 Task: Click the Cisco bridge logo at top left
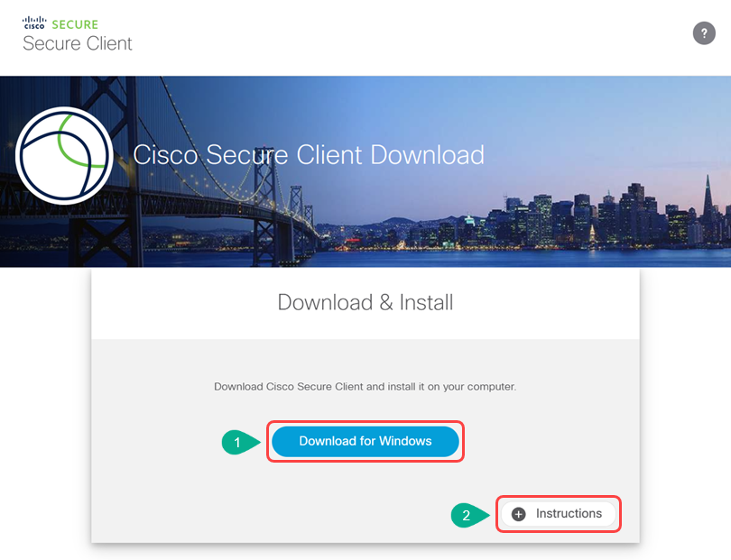34,23
